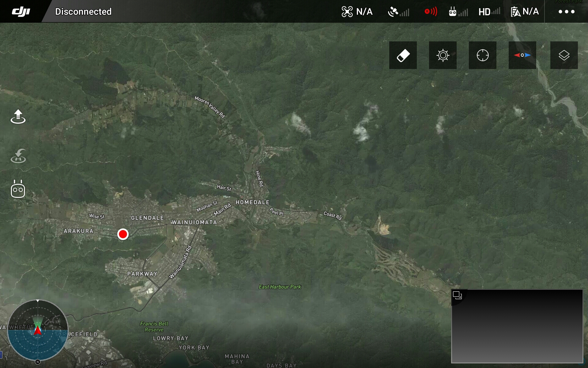Viewport: 588px width, 368px height.
Task: Tap the Hair St label
Action: coord(224,188)
